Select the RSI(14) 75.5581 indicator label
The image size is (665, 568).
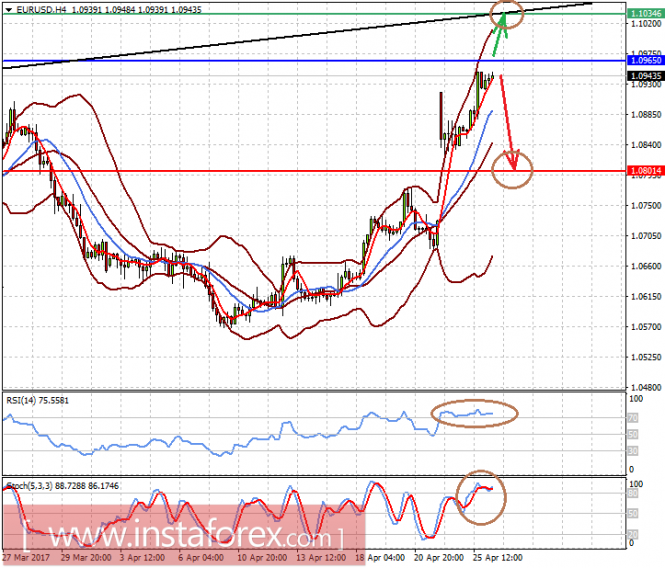(37, 400)
